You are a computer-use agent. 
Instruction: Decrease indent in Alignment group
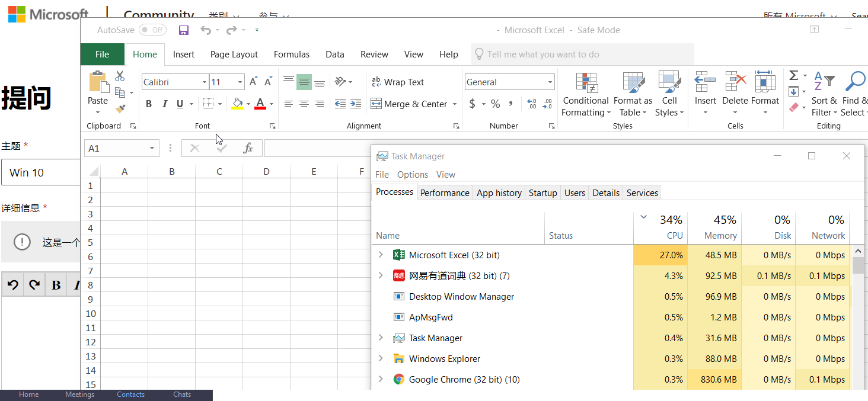340,104
